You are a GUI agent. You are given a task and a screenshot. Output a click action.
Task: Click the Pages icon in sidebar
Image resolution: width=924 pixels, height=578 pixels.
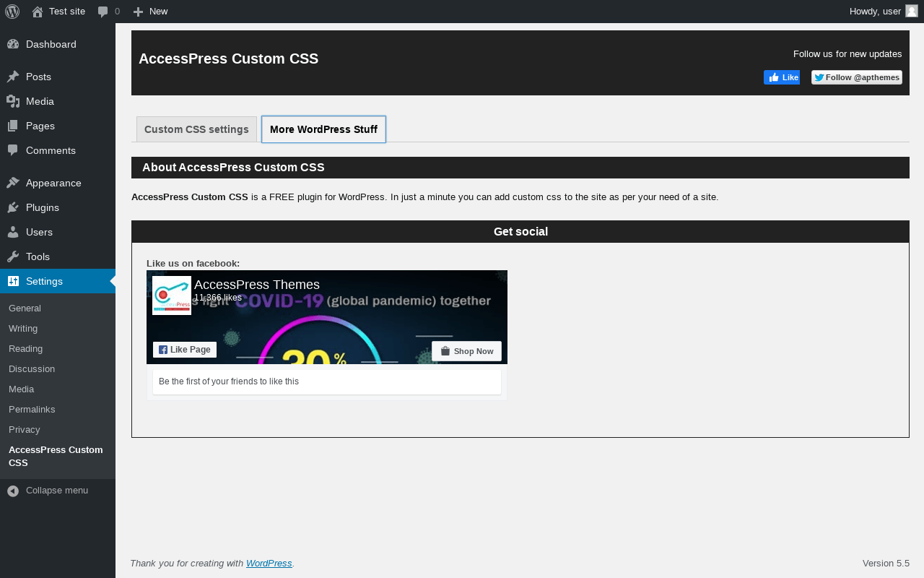pos(13,126)
